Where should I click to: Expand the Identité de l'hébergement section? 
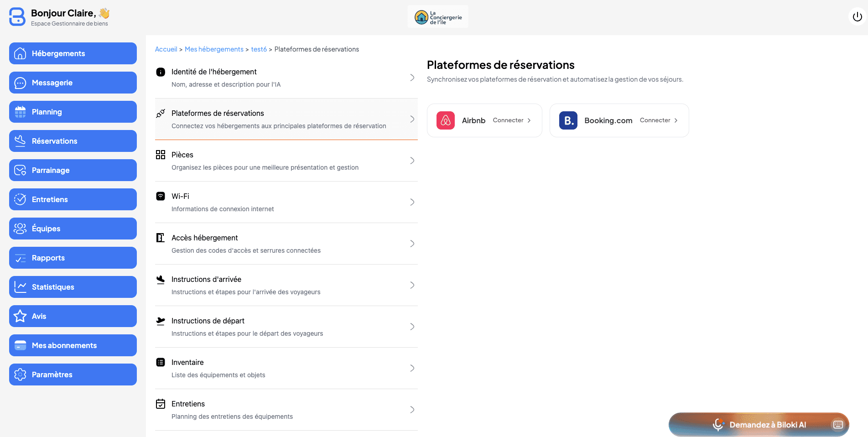[412, 78]
